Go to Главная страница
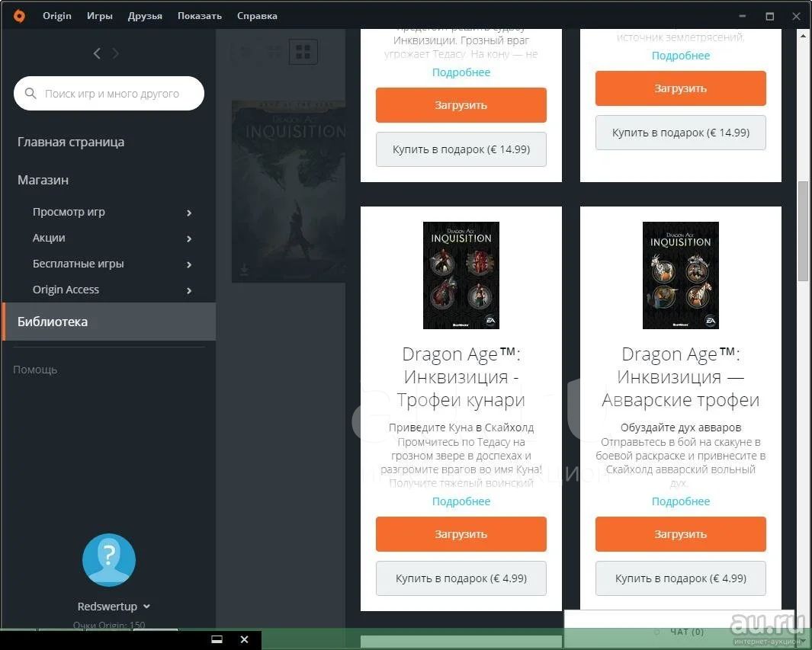The height and width of the screenshot is (650, 812). pyautogui.click(x=71, y=142)
